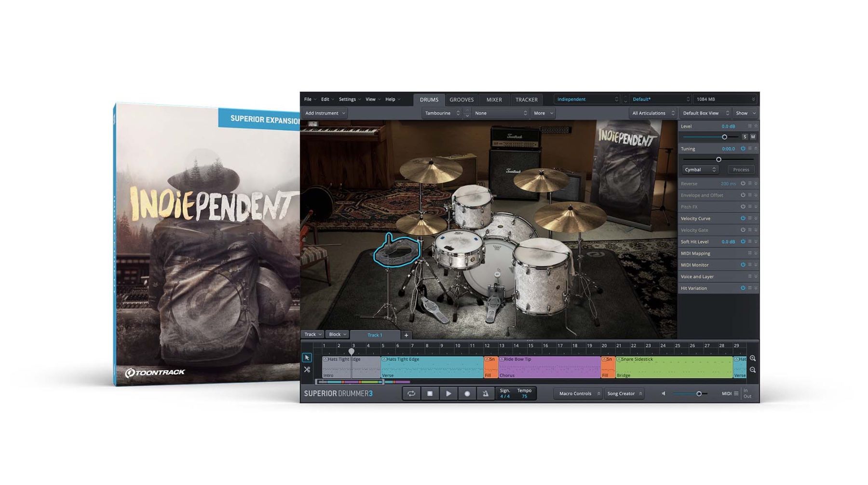
Task: Open the Soft Hit Level menu icon
Action: click(x=749, y=241)
